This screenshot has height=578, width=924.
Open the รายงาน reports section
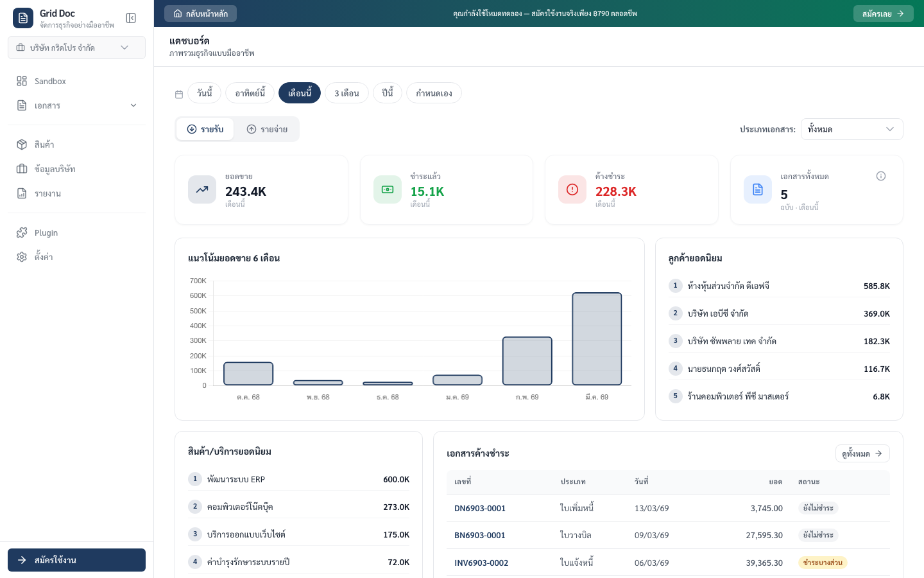(x=47, y=193)
